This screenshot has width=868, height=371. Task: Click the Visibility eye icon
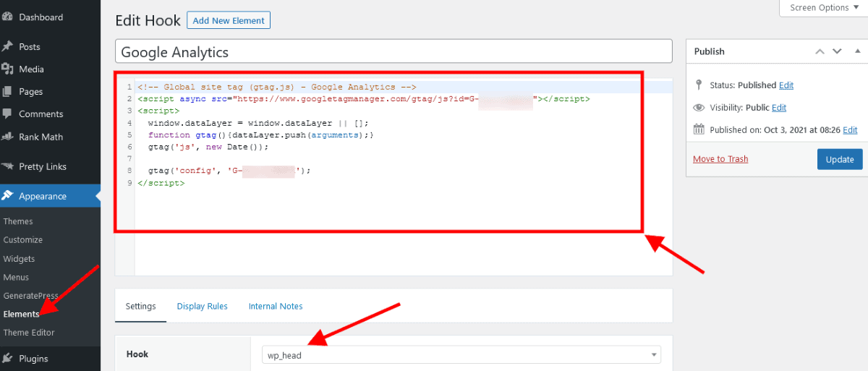[x=698, y=107]
